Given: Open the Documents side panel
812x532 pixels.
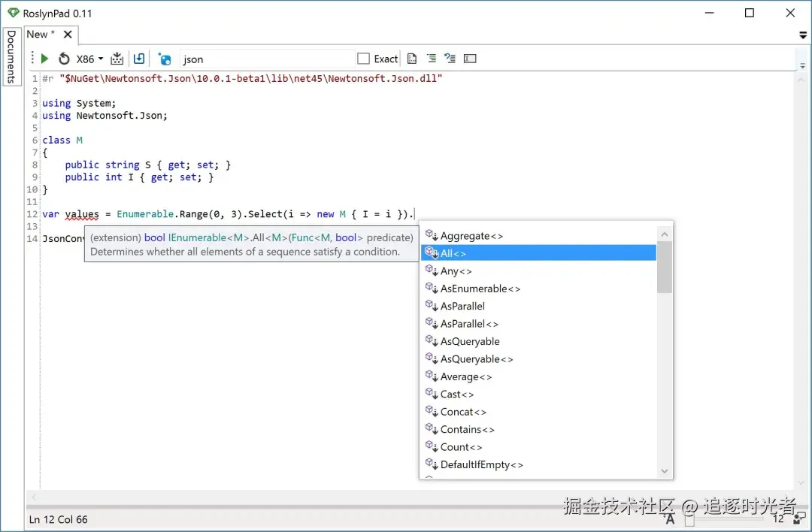Looking at the screenshot, I should (x=11, y=56).
